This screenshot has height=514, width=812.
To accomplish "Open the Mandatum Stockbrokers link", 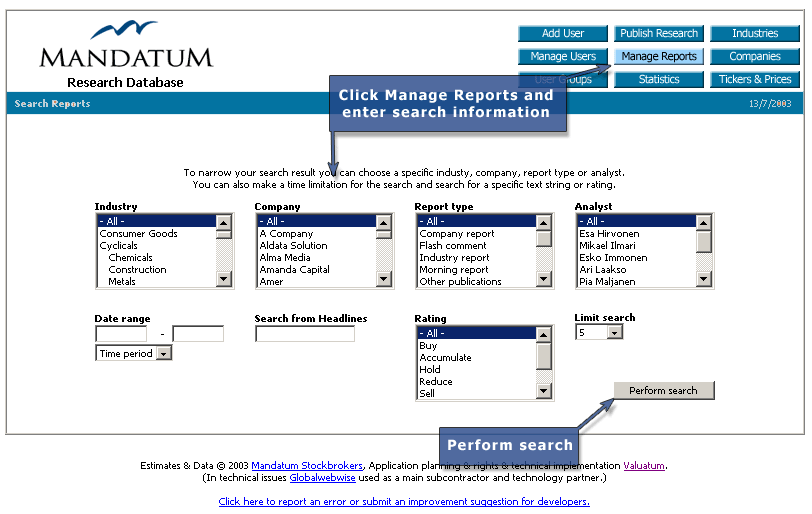I will (x=307, y=465).
